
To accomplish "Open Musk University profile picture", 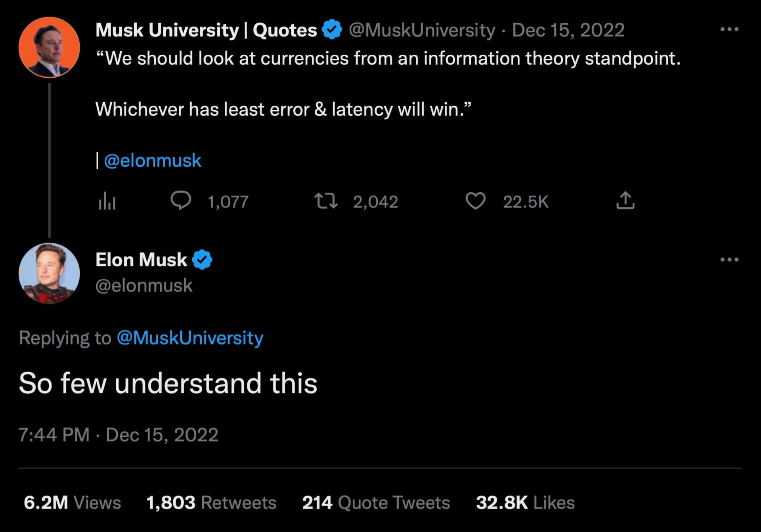I will coord(49,47).
